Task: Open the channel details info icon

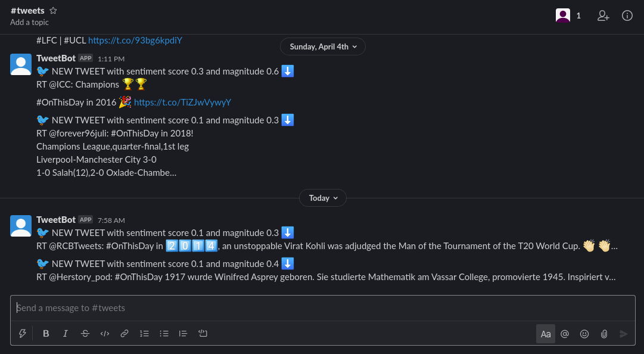Action: 627,15
